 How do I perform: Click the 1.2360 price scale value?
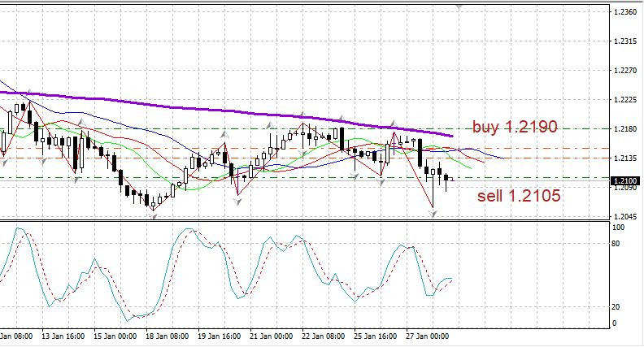tap(625, 12)
